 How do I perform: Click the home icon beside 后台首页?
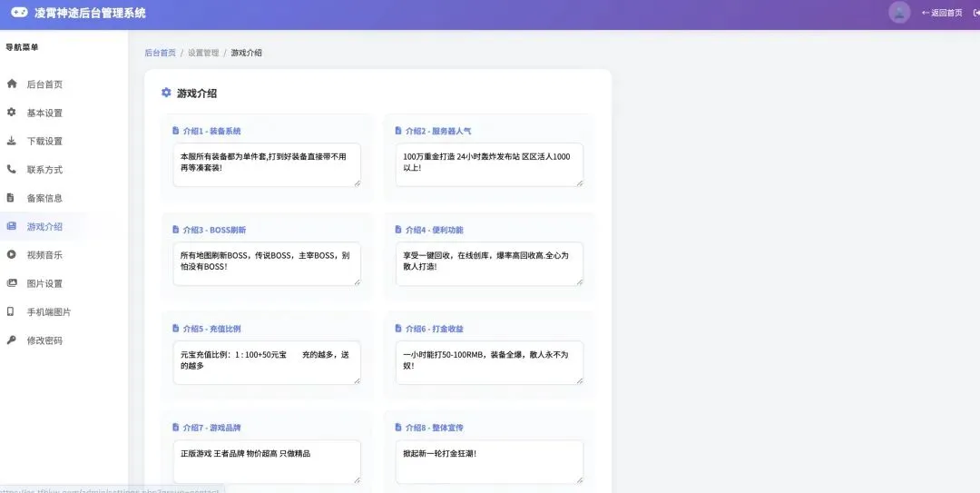pyautogui.click(x=12, y=84)
